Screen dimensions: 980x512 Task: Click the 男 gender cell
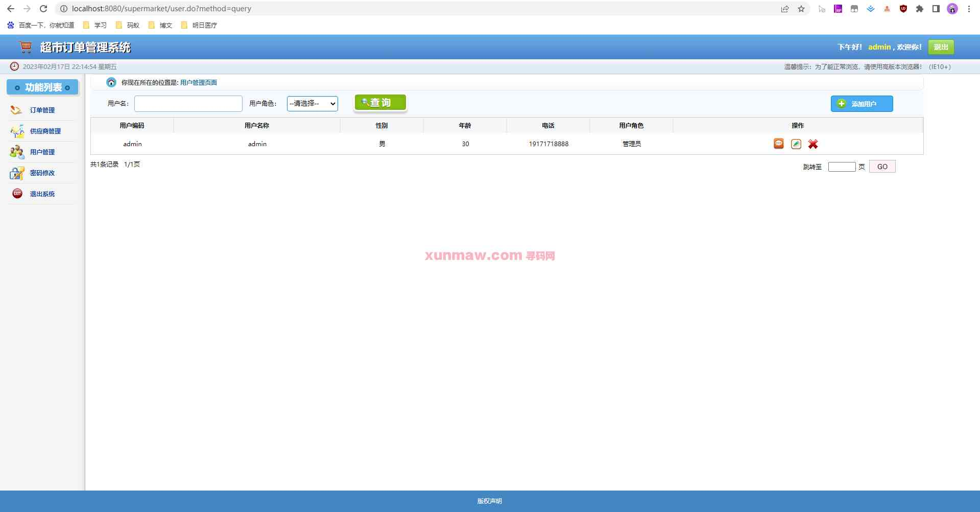click(382, 144)
